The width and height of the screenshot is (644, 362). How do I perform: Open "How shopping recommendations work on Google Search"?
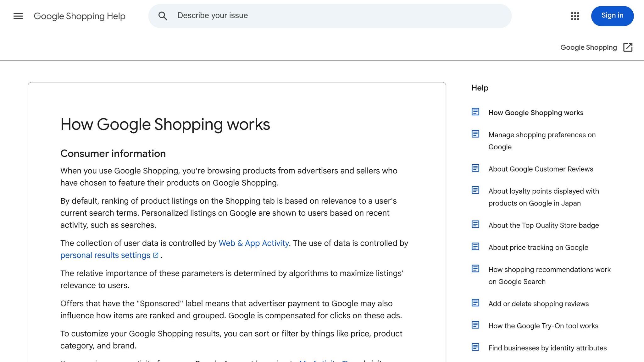click(549, 275)
